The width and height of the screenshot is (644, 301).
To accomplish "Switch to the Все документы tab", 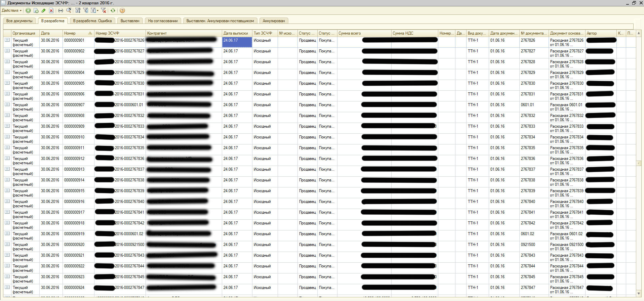I will [x=19, y=21].
